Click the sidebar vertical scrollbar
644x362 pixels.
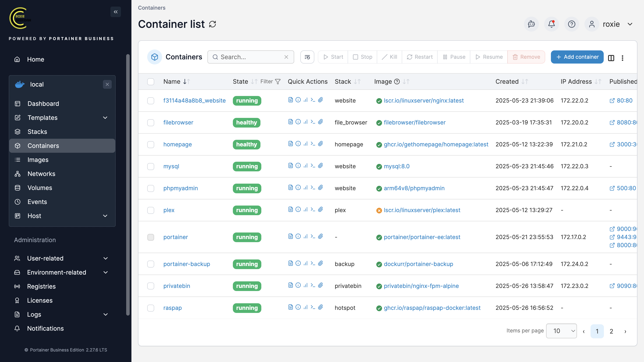coord(128,185)
